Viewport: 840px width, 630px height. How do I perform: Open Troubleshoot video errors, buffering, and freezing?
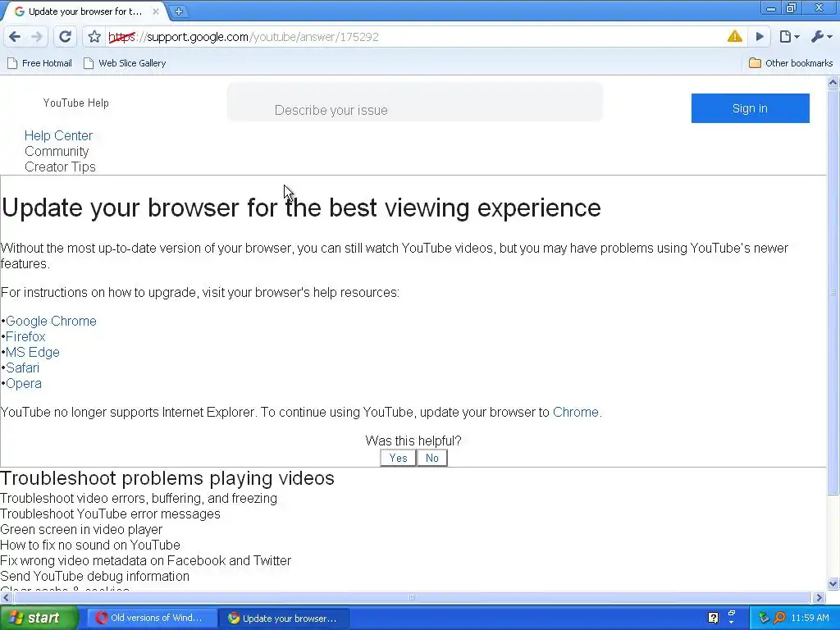coord(139,498)
